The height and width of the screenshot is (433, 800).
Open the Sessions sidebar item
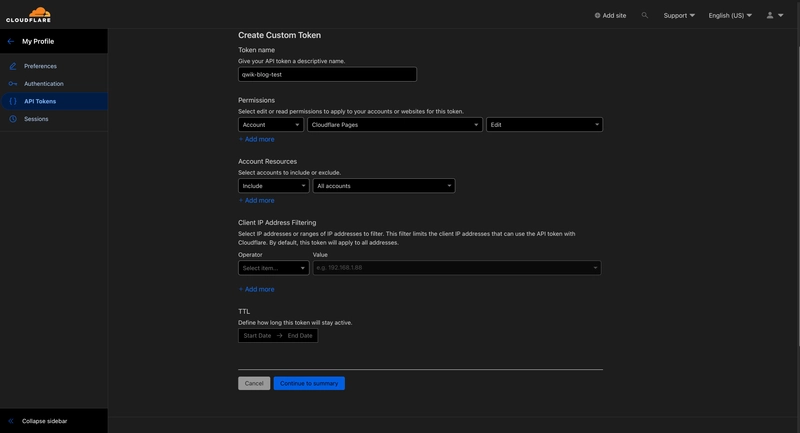(36, 119)
